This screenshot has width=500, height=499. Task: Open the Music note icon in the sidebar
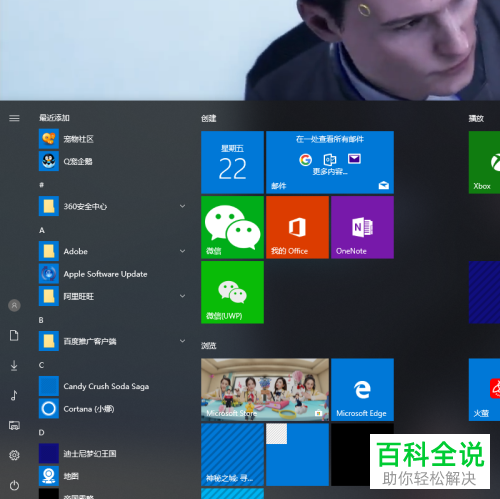(x=14, y=395)
